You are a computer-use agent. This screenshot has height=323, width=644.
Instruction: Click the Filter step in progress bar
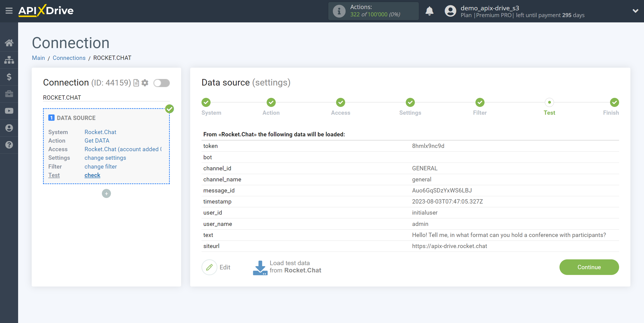(480, 103)
